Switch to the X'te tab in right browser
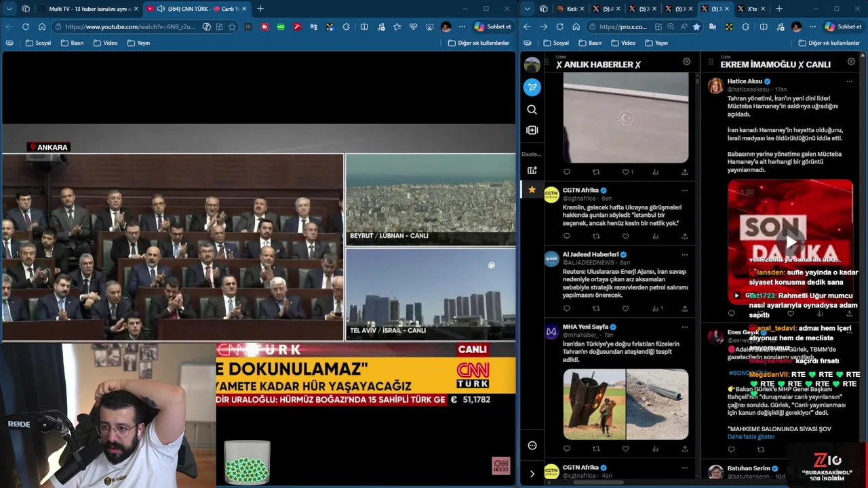868x488 pixels. [752, 9]
